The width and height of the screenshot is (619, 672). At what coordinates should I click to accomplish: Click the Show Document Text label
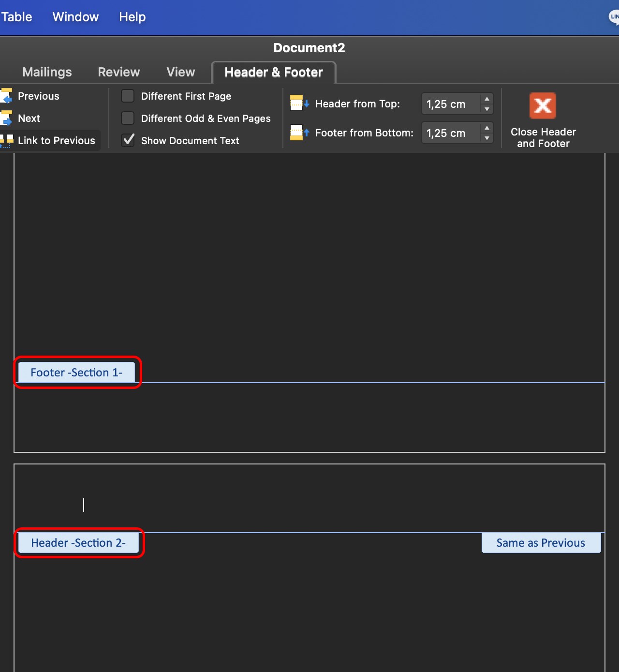coord(190,140)
